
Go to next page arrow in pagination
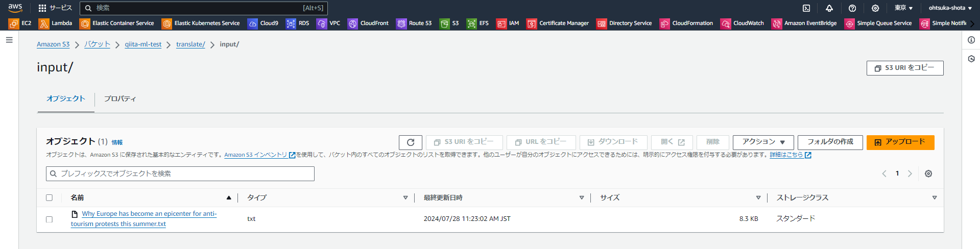[x=910, y=173]
